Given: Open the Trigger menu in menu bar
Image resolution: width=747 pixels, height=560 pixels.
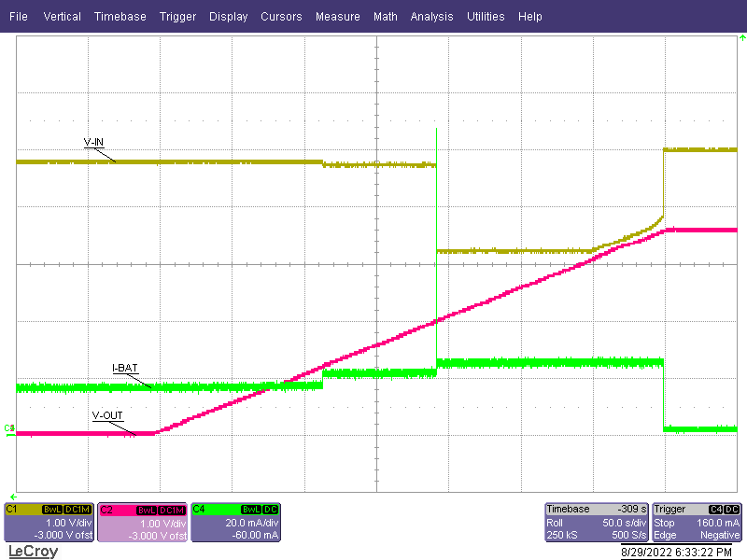Looking at the screenshot, I should 177,17.
